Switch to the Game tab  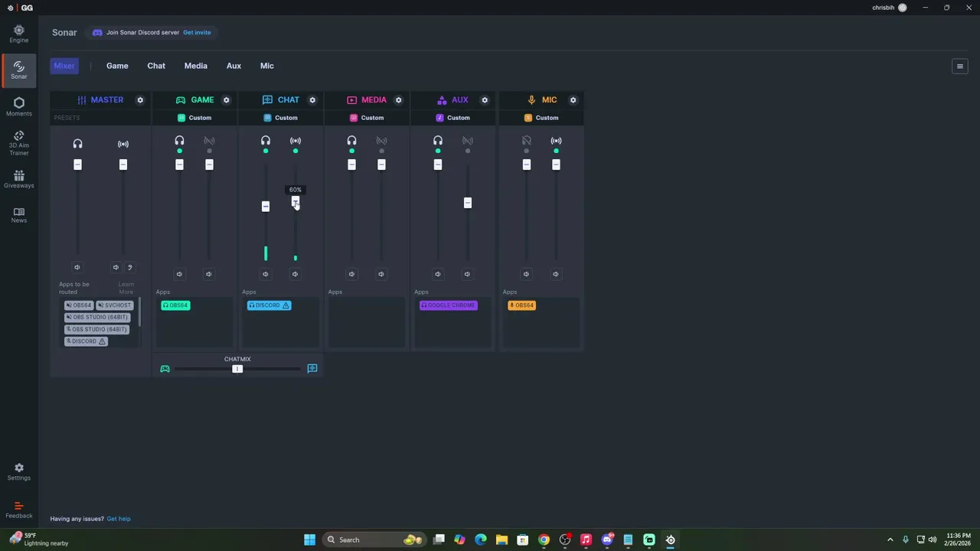[x=117, y=66]
